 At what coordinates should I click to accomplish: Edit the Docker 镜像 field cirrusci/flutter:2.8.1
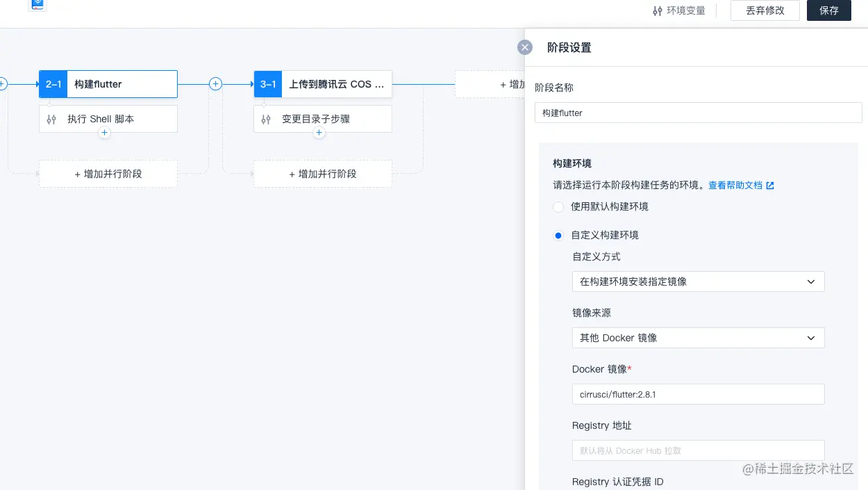698,394
